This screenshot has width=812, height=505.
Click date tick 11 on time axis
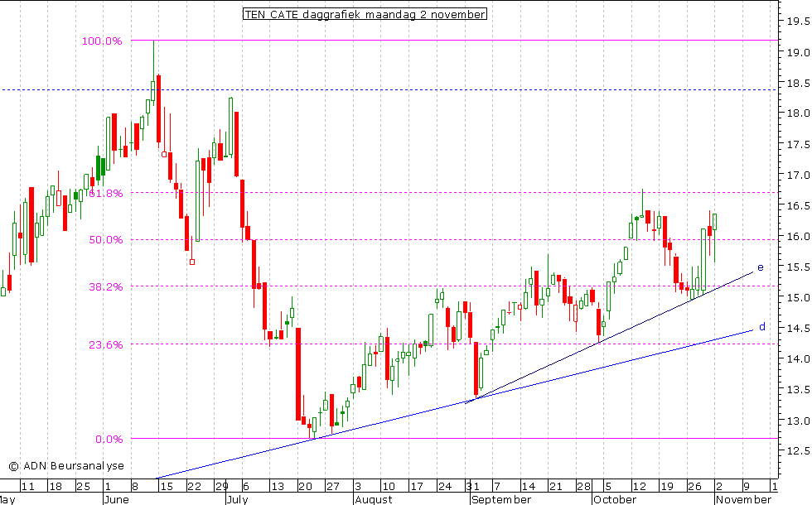pyautogui.click(x=28, y=487)
